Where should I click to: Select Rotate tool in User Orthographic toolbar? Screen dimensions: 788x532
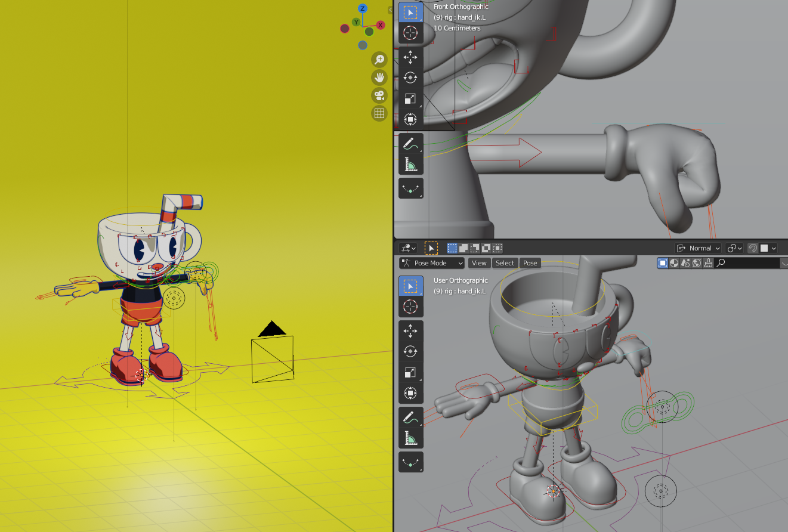410,351
